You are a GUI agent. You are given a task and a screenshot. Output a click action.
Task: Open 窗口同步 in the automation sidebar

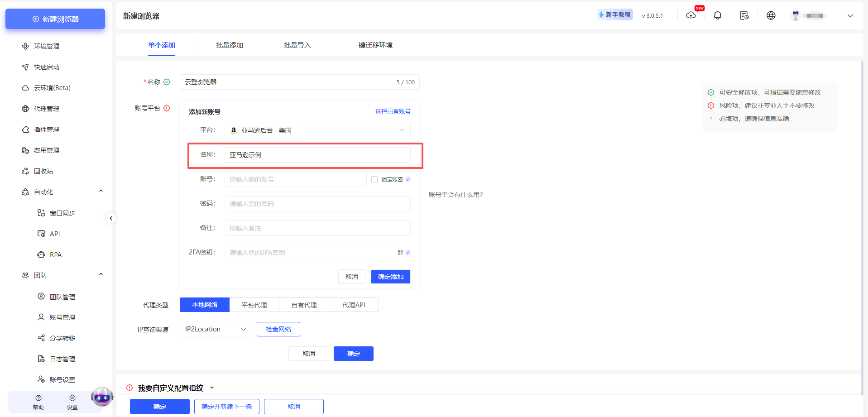point(62,213)
